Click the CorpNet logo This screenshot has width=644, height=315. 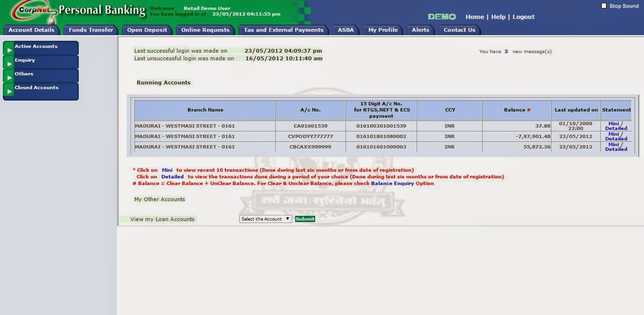click(x=34, y=11)
